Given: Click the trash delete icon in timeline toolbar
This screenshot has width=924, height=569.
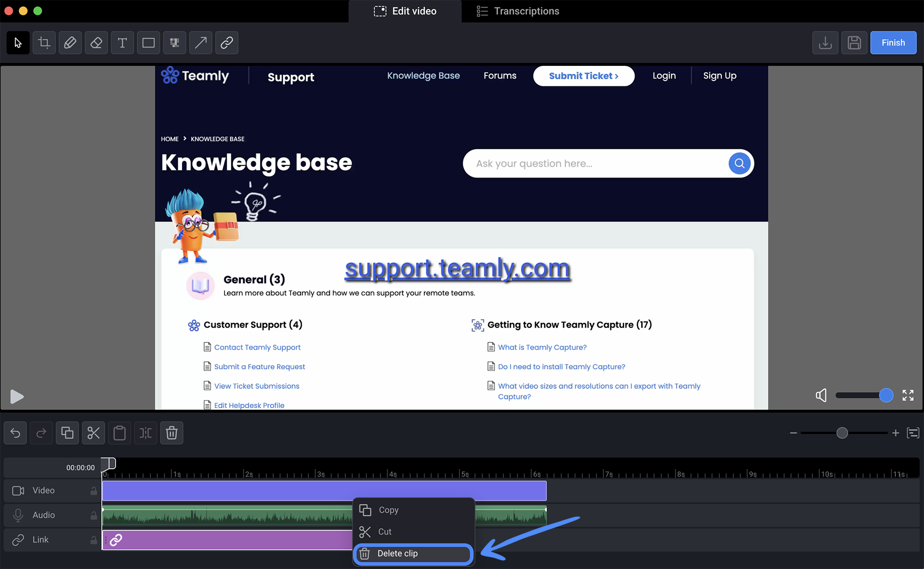Looking at the screenshot, I should click(x=172, y=433).
